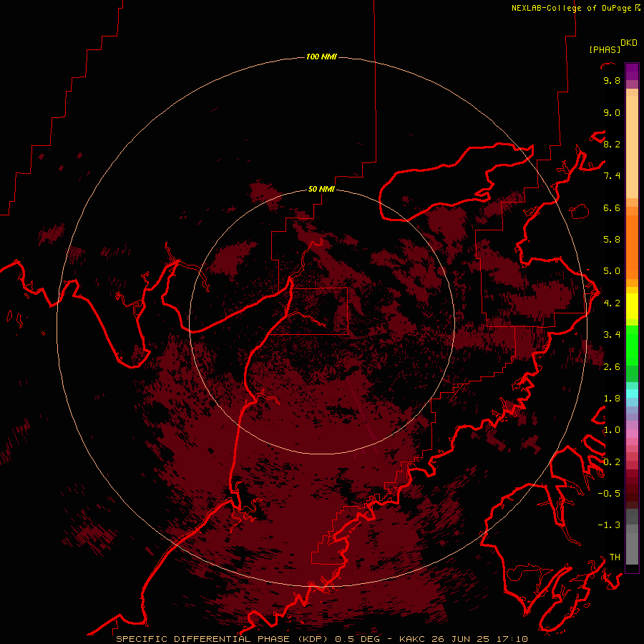Click the TH threshold label on the scale

tap(615, 557)
